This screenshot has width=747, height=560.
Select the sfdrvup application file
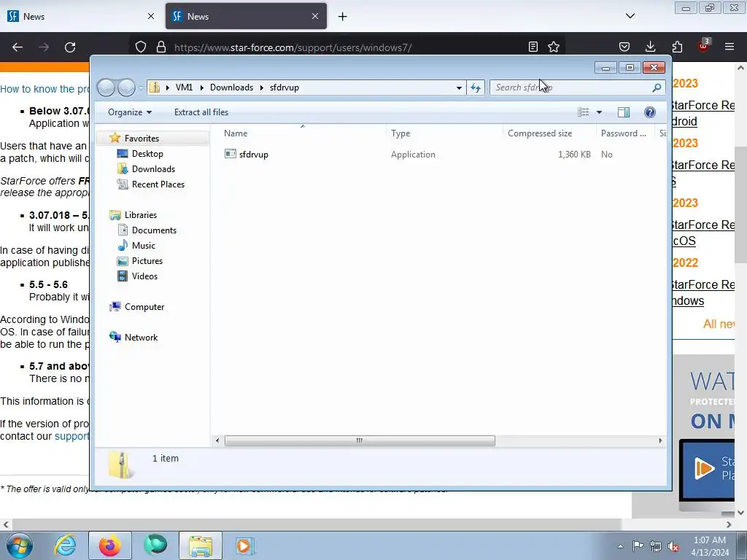tap(253, 155)
